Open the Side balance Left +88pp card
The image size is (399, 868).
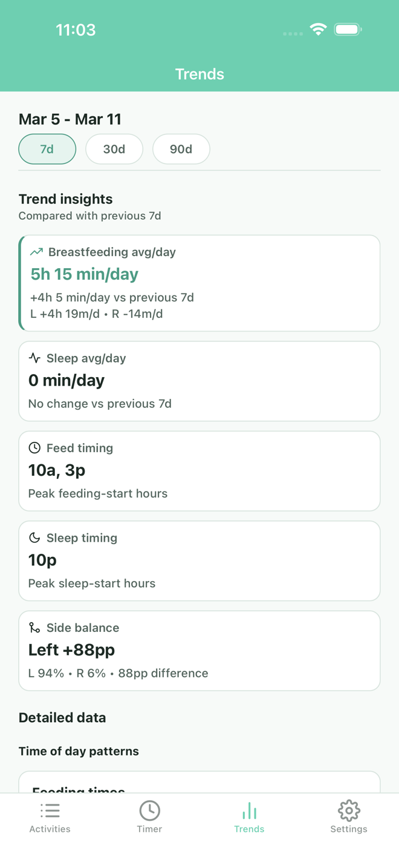(x=199, y=651)
